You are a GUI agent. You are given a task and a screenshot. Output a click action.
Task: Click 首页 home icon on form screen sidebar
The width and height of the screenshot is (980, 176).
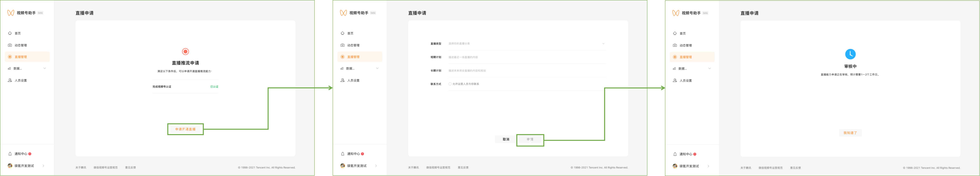[x=342, y=34]
